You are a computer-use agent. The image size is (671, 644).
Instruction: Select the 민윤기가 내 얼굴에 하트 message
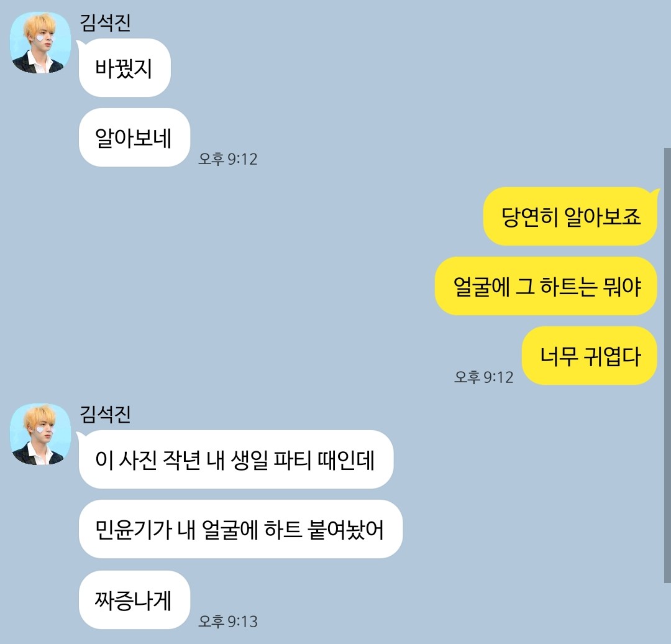coord(240,529)
